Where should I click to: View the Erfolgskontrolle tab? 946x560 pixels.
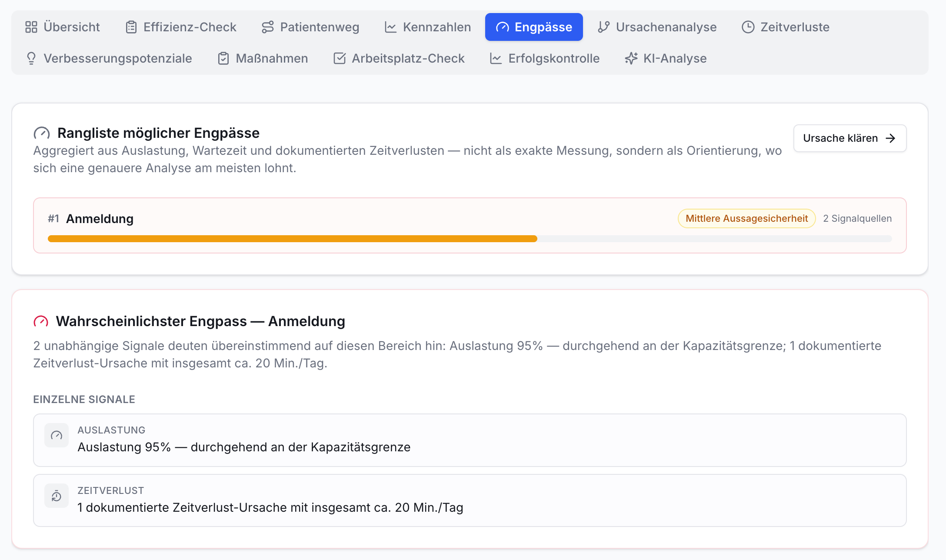click(x=545, y=58)
